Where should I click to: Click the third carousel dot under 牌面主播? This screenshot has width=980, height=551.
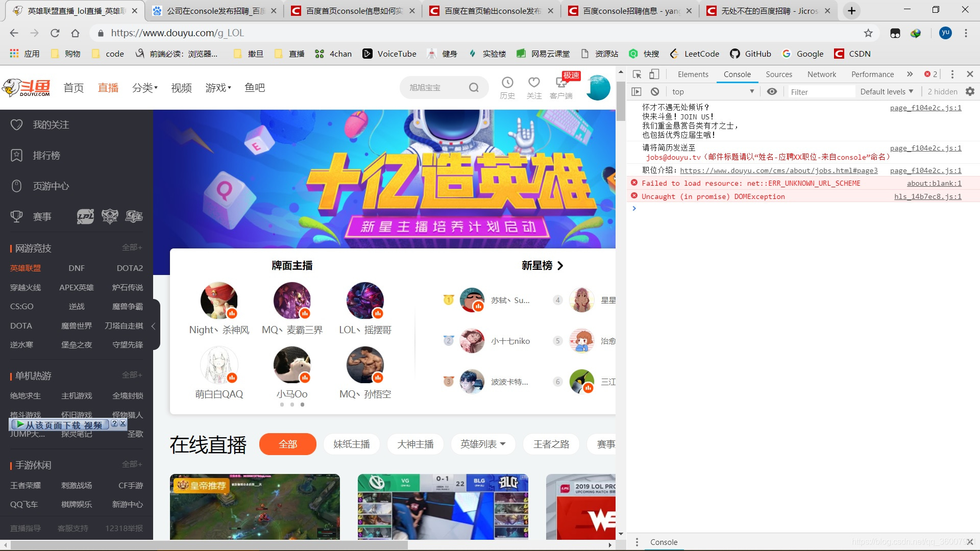click(302, 405)
